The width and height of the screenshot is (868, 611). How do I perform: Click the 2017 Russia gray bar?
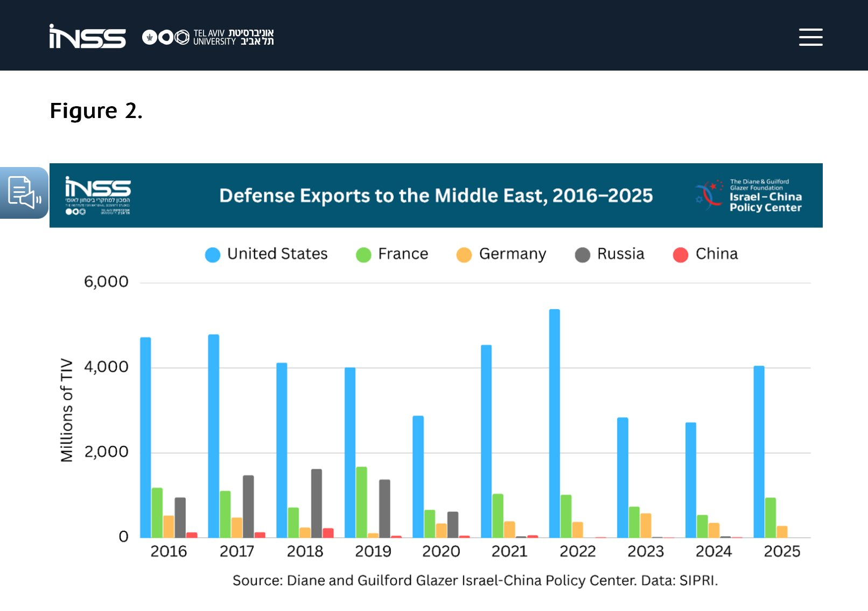coord(248,506)
